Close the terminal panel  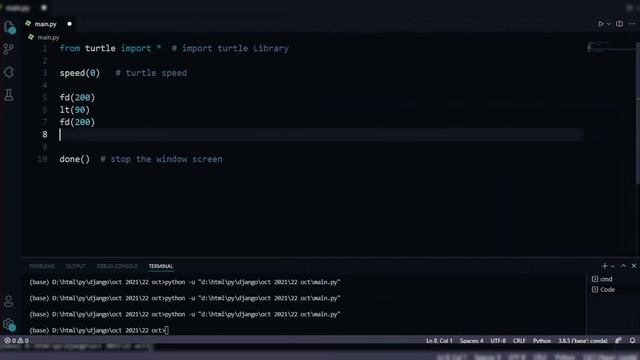tap(634, 266)
